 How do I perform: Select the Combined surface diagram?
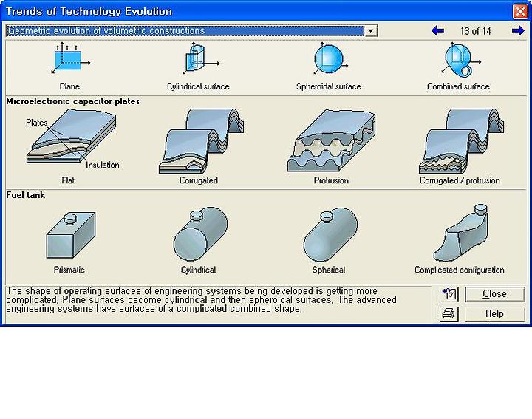460,59
